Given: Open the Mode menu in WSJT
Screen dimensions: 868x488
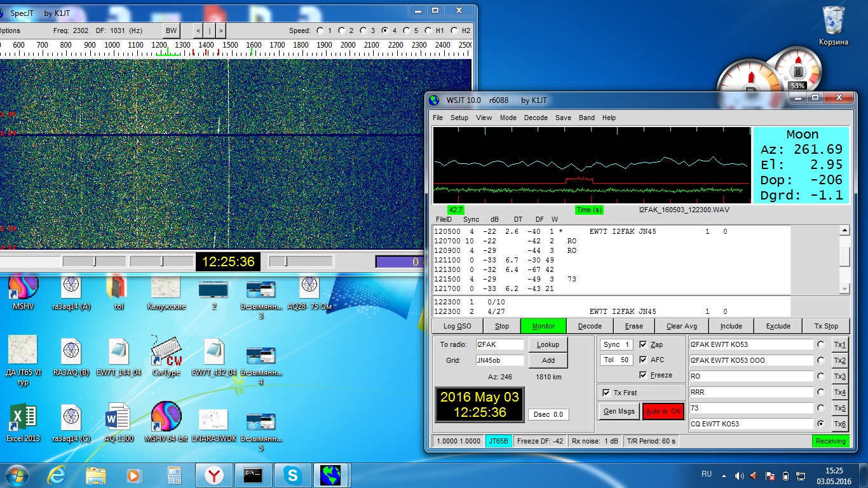Looking at the screenshot, I should point(508,118).
